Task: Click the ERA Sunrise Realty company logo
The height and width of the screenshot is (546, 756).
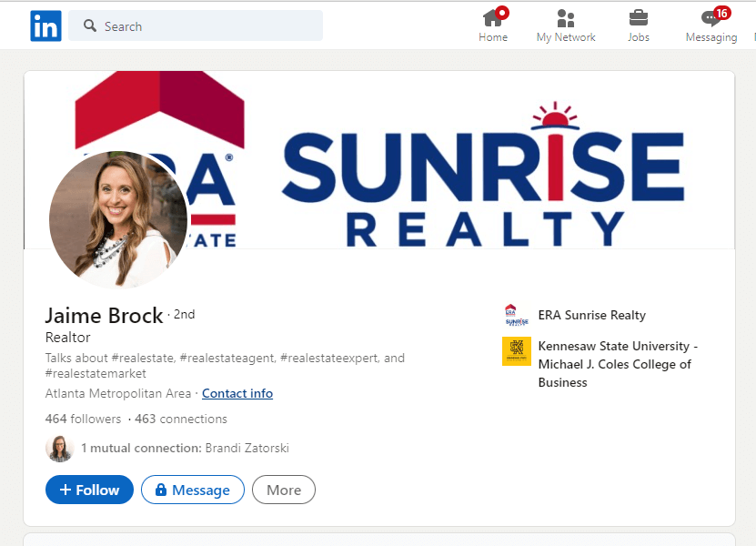Action: coord(515,314)
